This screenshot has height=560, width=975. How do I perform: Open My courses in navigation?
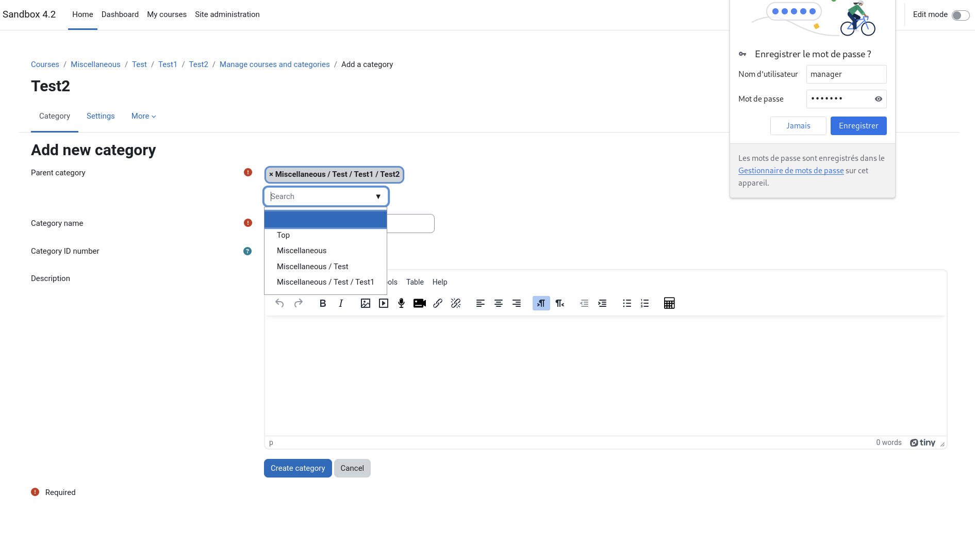tap(167, 14)
